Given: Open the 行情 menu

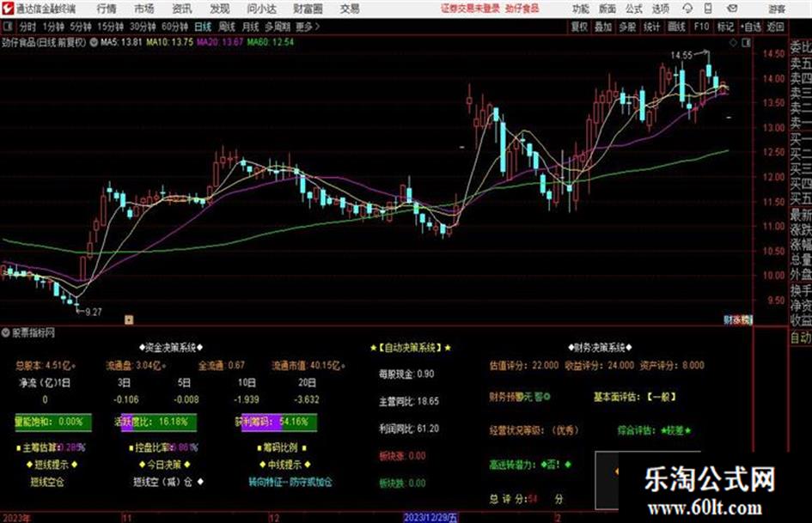Looking at the screenshot, I should (x=107, y=9).
